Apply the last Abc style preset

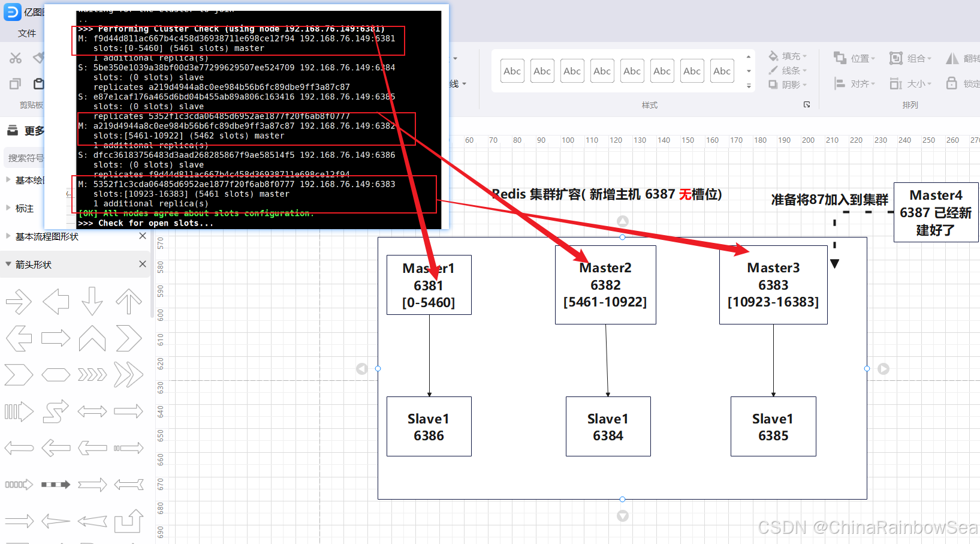tap(722, 71)
